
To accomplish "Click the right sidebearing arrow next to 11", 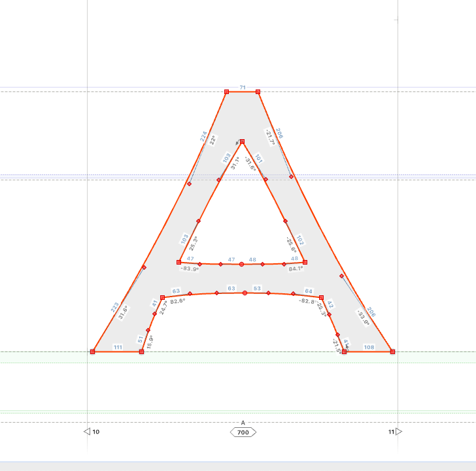I will coord(399,431).
